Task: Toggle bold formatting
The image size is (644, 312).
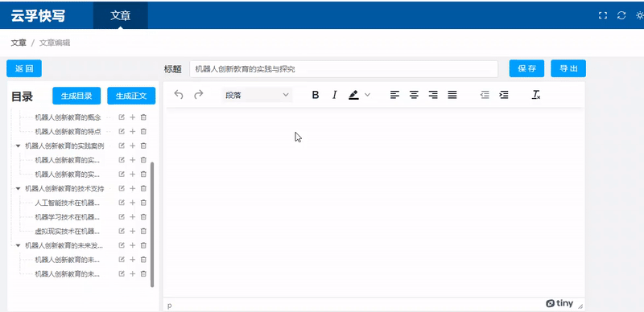Action: coord(316,95)
